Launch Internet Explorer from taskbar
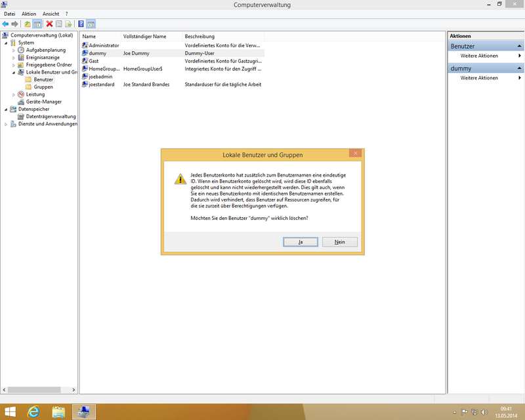The image size is (525, 420). tap(33, 411)
